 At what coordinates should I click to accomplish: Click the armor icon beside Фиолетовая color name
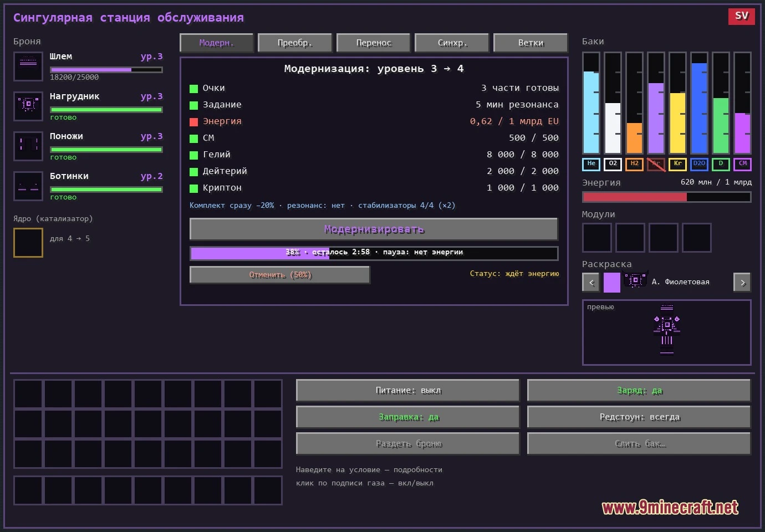636,280
